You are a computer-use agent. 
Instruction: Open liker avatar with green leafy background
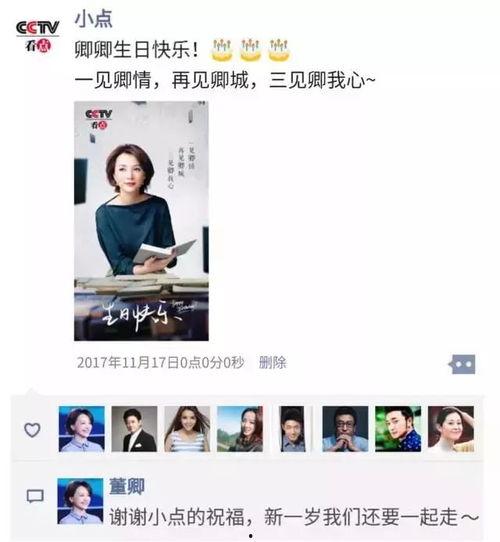pos(398,429)
